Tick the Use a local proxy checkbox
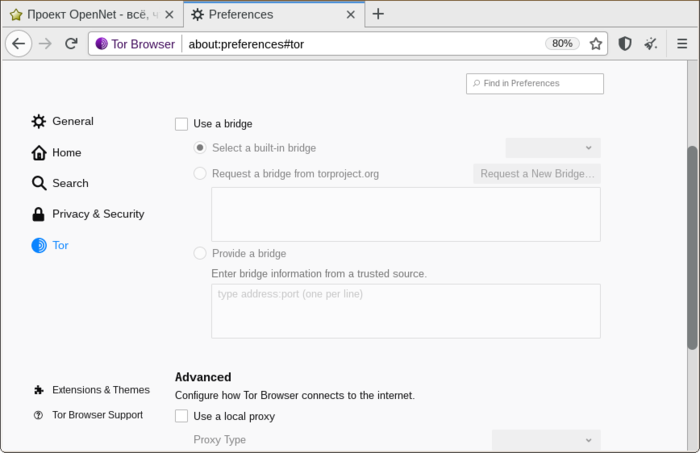 181,416
